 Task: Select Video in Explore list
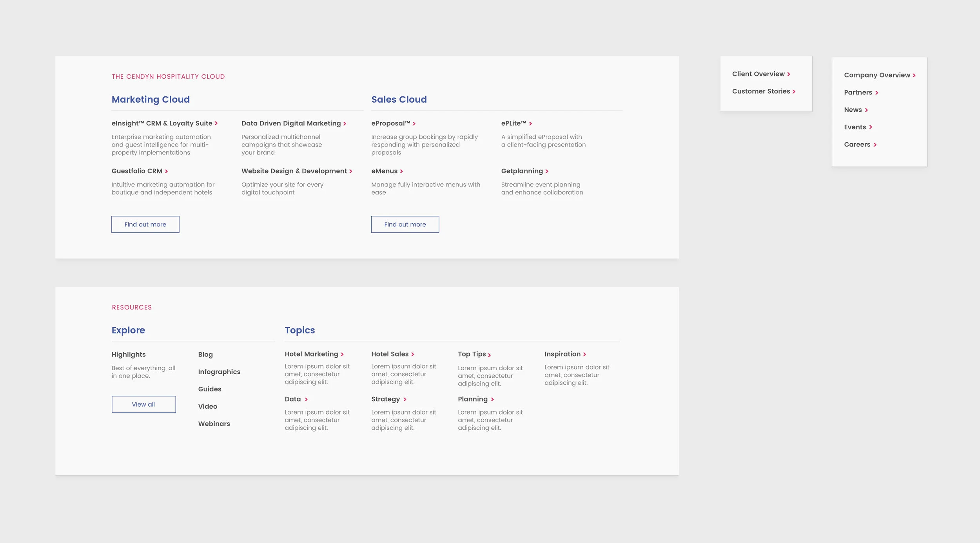click(207, 406)
